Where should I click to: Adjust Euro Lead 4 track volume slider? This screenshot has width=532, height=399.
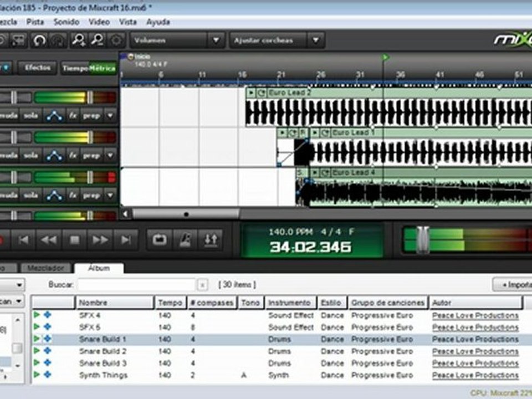click(x=90, y=177)
